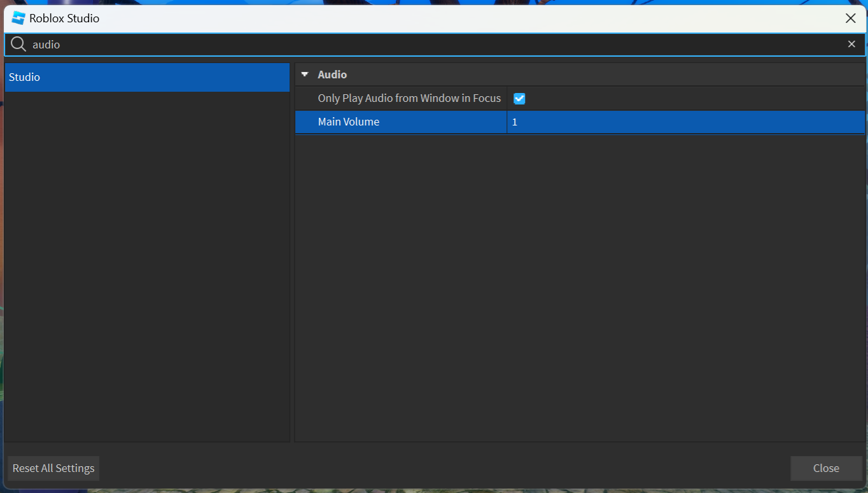Click the Close button at bottom right
Viewport: 868px width, 493px height.
pos(826,468)
